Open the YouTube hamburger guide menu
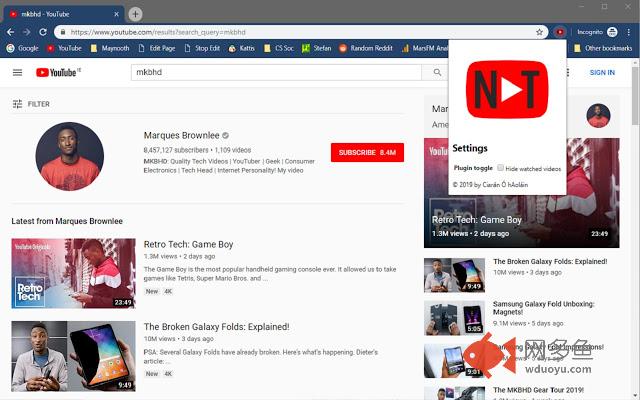 [x=18, y=73]
